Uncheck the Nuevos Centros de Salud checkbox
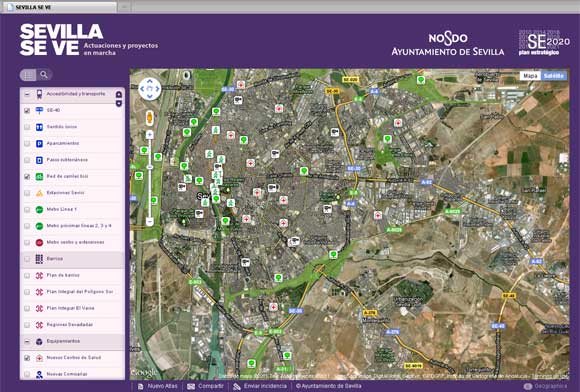Screen dimensions: 580x392 [x=27, y=358]
